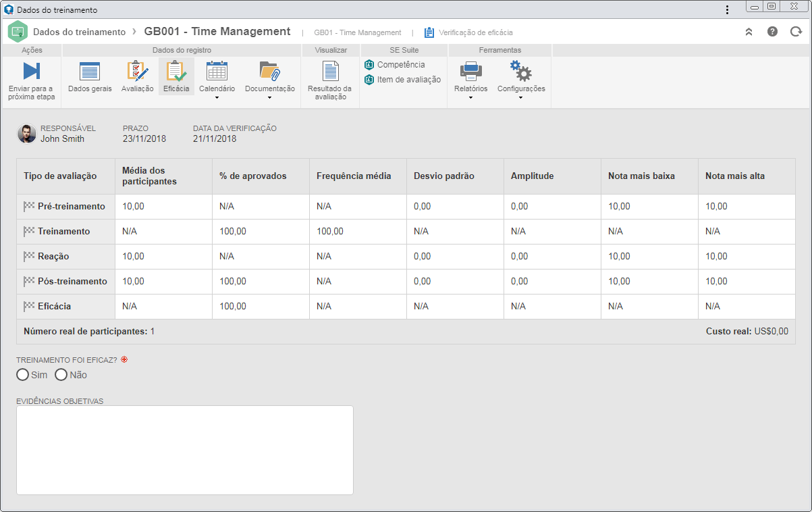Collapse toolbar with double chevron icon

pos(749,32)
